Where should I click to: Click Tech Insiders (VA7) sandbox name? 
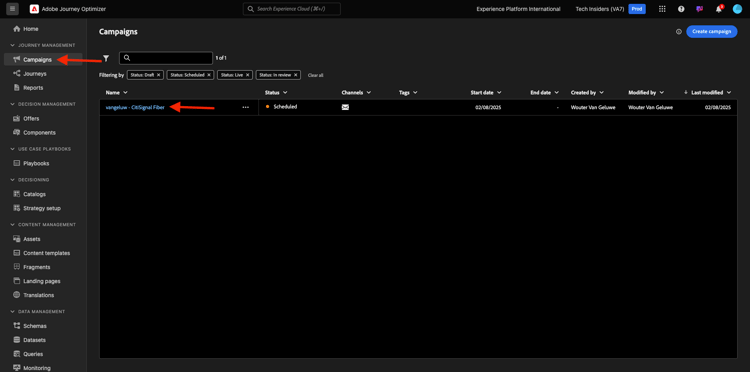pyautogui.click(x=600, y=9)
